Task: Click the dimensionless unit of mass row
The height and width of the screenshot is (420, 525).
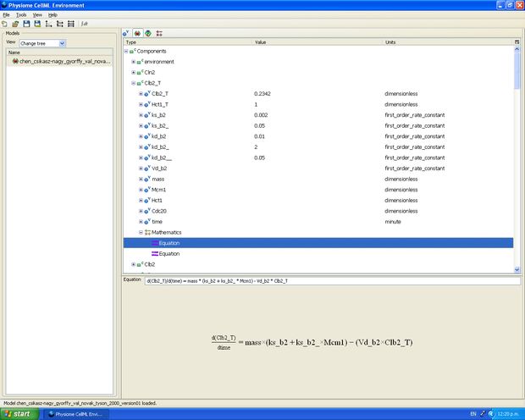Action: 401,180
